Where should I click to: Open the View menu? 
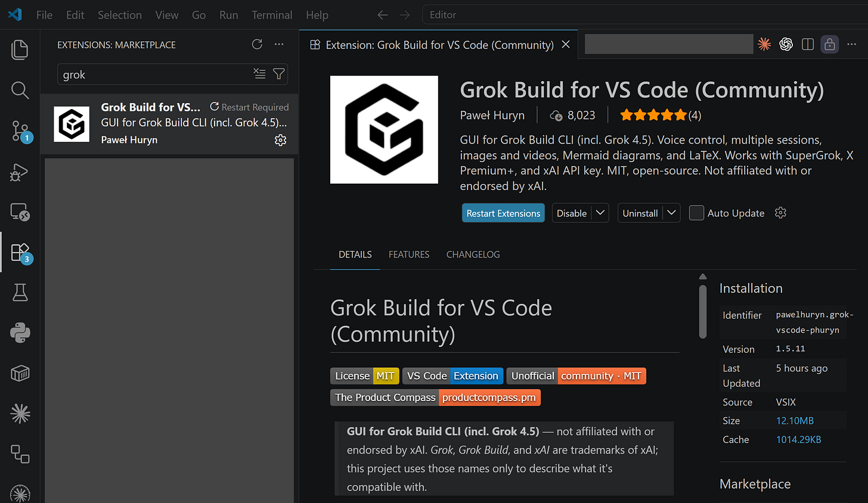167,15
